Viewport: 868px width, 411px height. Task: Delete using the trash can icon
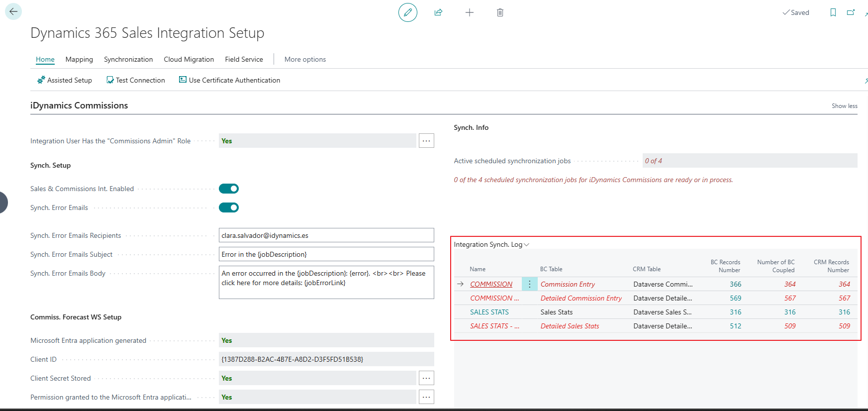point(500,12)
